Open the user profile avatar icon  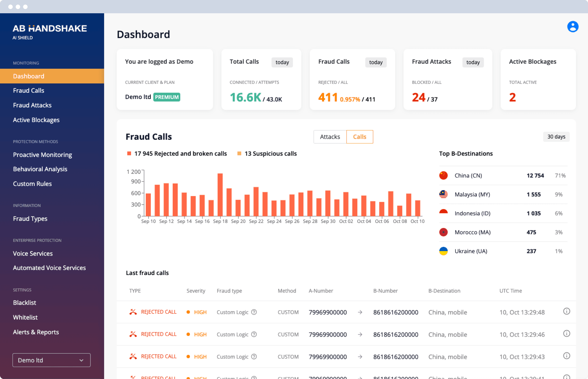573,27
